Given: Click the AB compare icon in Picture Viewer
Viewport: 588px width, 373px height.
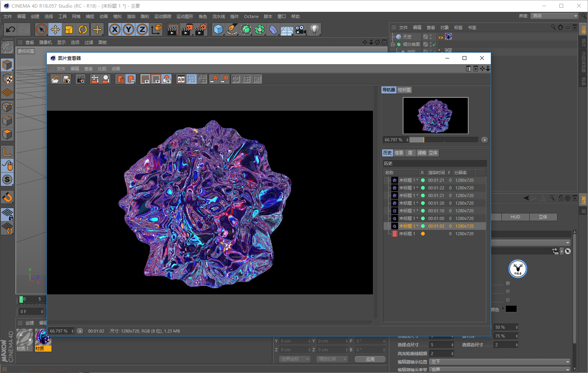Looking at the screenshot, I should tap(181, 79).
